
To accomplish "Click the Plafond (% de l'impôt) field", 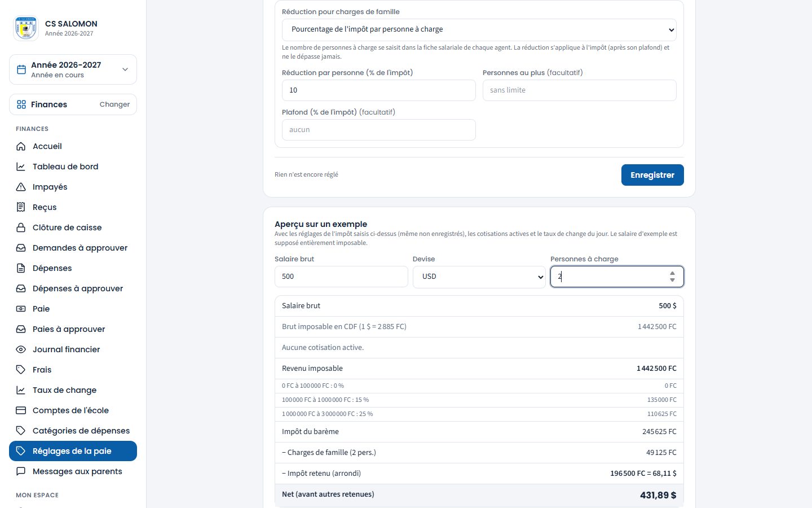I will 379,130.
